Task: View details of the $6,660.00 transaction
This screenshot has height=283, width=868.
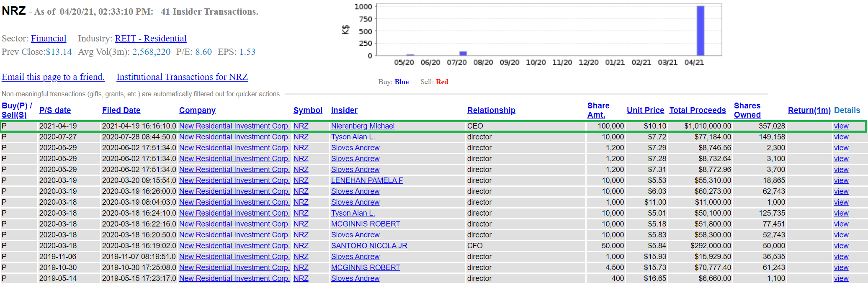Action: click(841, 278)
